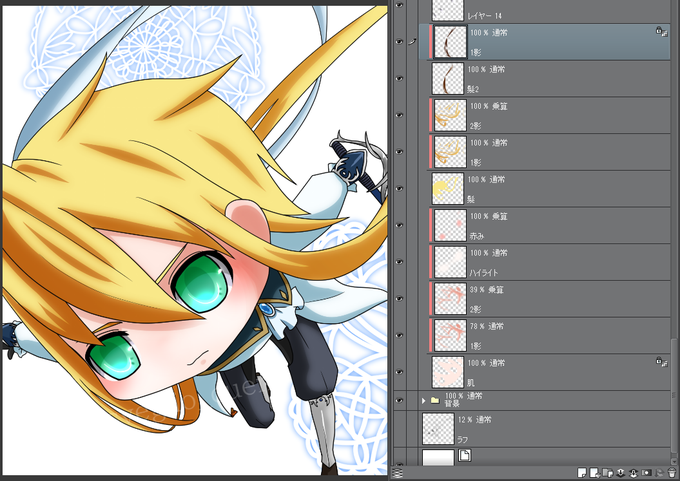The height and width of the screenshot is (481, 680).
Task: Hide the 髪 layer
Action: coord(399,189)
